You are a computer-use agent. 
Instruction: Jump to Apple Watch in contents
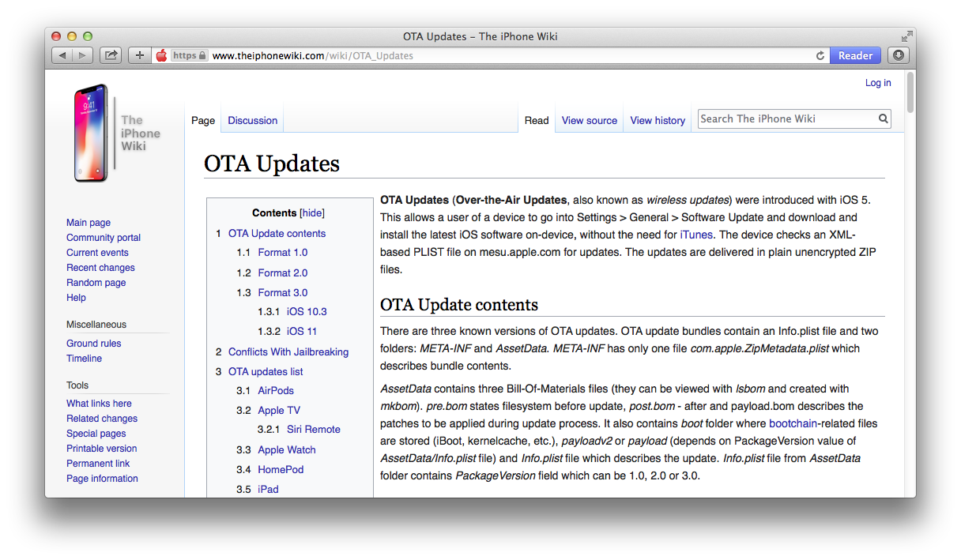(x=287, y=450)
